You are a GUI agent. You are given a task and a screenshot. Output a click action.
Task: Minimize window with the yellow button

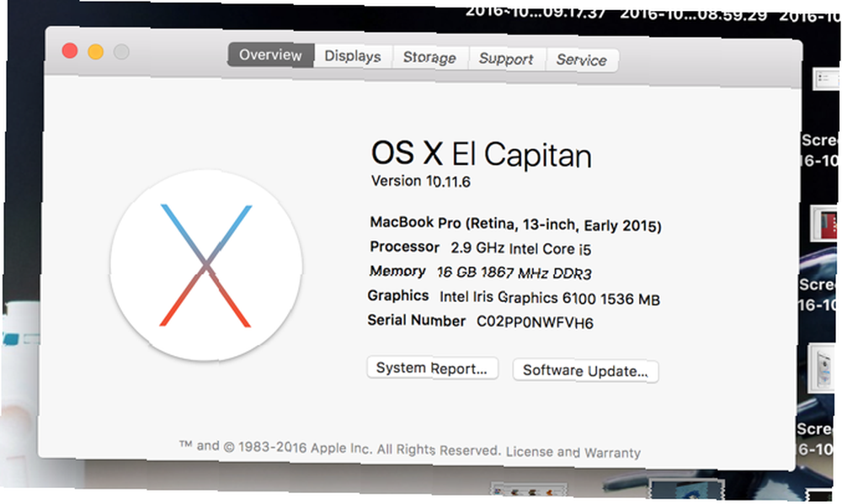96,52
